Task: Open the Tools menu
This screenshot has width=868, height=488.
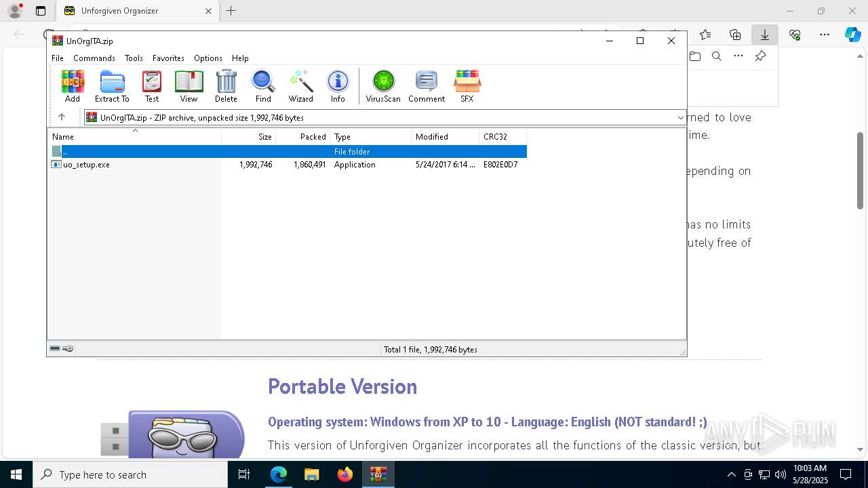Action: click(x=134, y=58)
